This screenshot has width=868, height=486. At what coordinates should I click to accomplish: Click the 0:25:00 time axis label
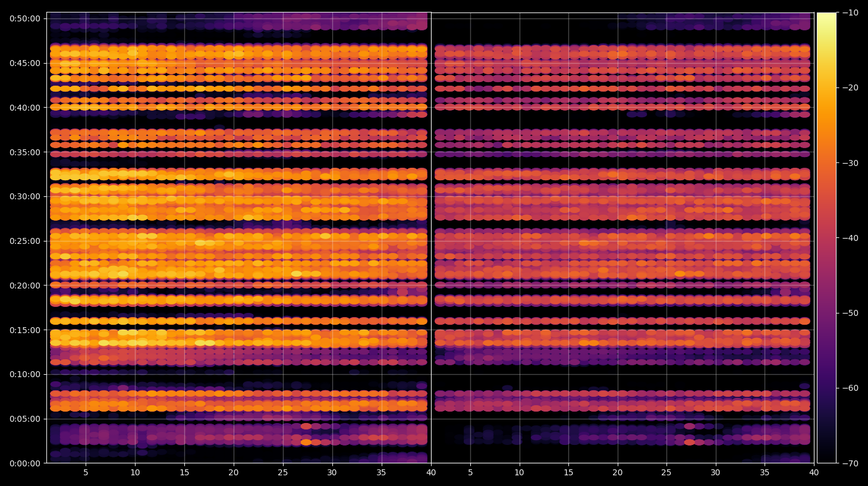coord(25,241)
